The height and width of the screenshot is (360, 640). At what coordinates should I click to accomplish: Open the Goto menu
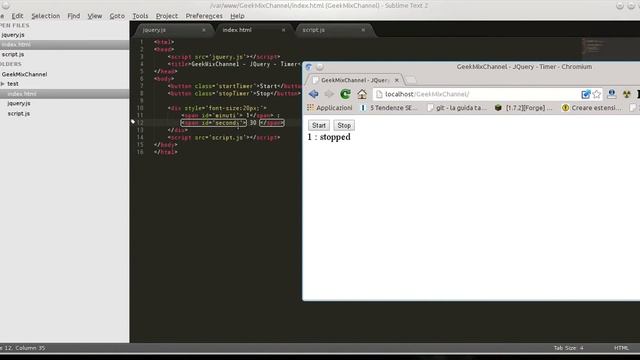[117, 16]
